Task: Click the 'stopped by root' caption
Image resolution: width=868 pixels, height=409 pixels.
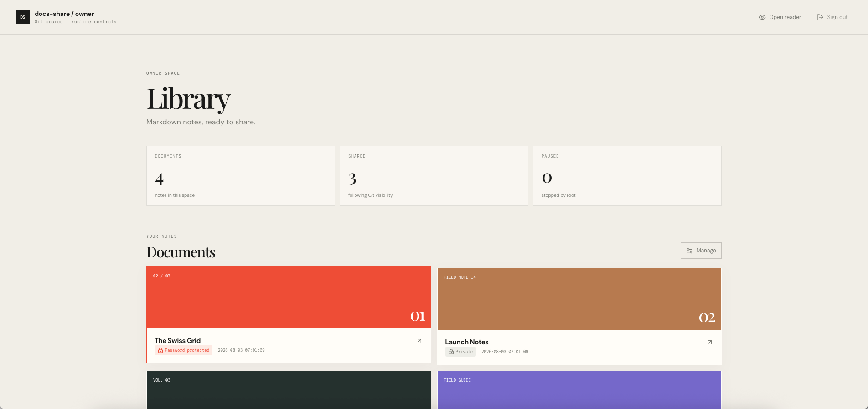Action: point(558,195)
